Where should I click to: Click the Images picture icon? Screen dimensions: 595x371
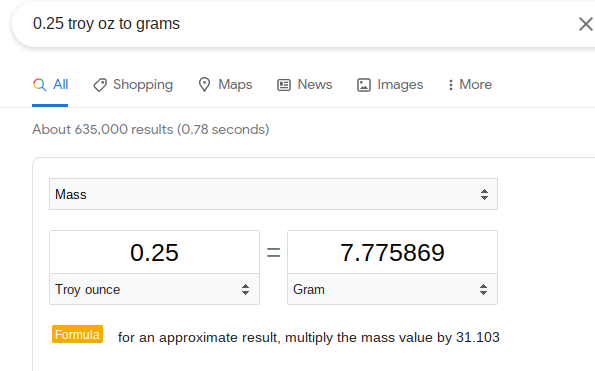point(364,85)
